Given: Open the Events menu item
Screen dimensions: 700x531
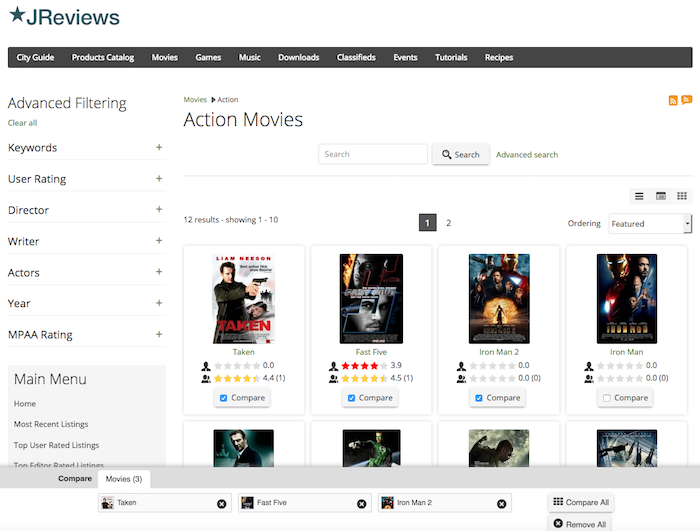Looking at the screenshot, I should pos(405,57).
